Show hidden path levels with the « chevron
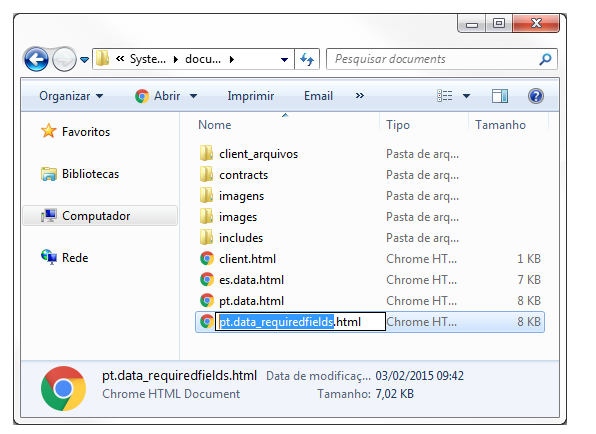 point(120,59)
